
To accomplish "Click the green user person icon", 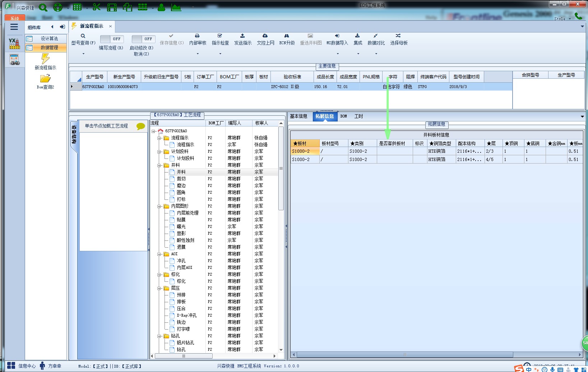I will 161,7.
